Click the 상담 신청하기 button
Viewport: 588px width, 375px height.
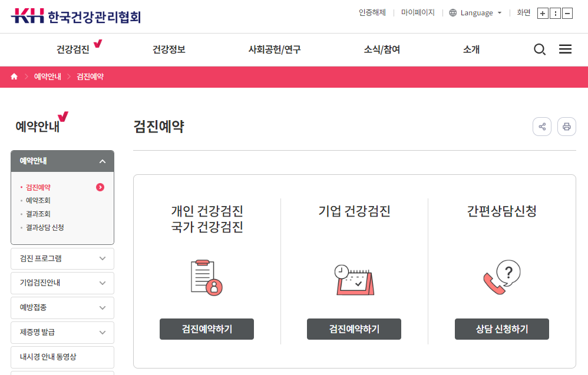(x=501, y=329)
